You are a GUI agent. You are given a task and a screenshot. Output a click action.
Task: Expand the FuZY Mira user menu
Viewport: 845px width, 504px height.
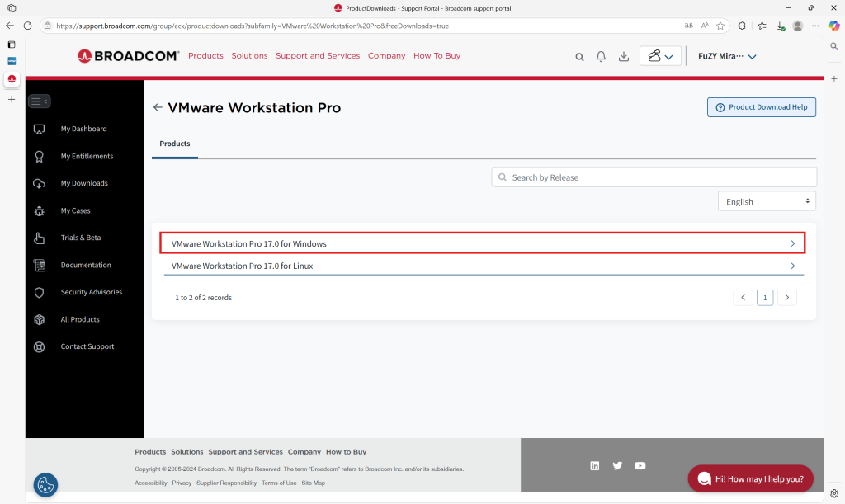coord(727,56)
